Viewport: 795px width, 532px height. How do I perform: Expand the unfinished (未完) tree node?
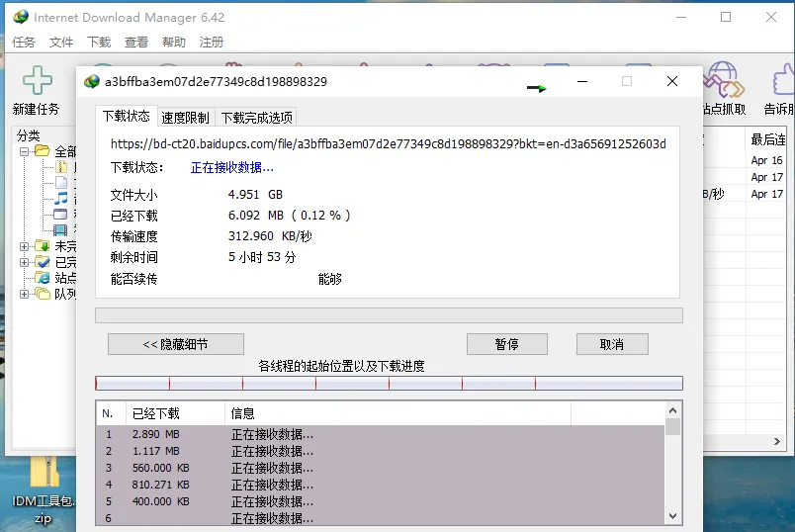pyautogui.click(x=24, y=246)
